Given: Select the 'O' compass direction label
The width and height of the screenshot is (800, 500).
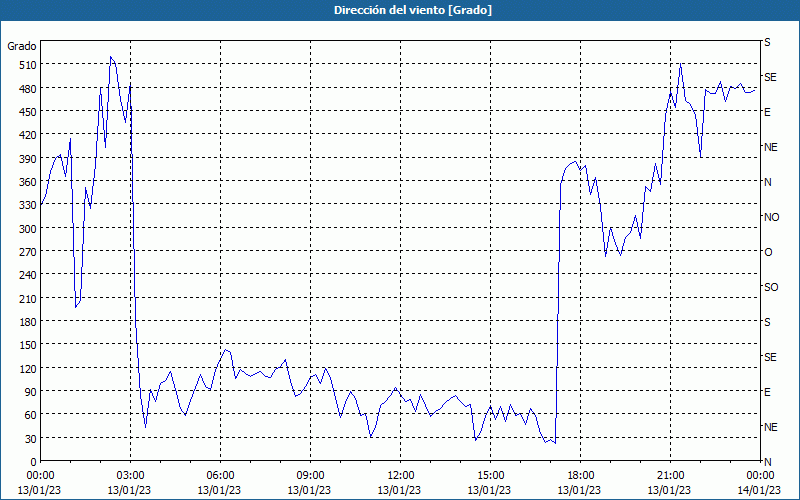Looking at the screenshot, I should (768, 252).
